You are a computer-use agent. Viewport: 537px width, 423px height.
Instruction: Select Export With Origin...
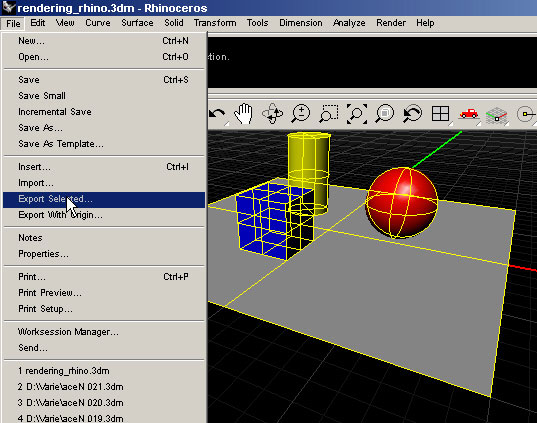point(104,215)
